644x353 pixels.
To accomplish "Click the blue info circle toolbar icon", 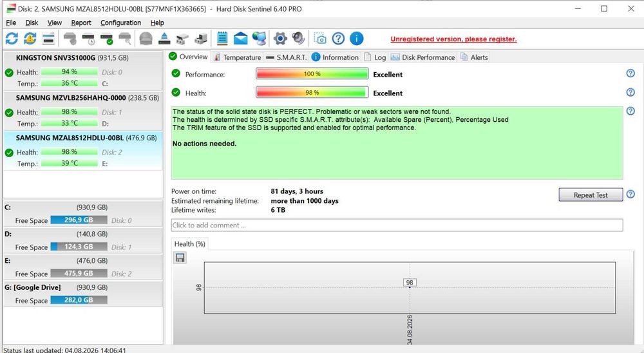I will pos(357,39).
